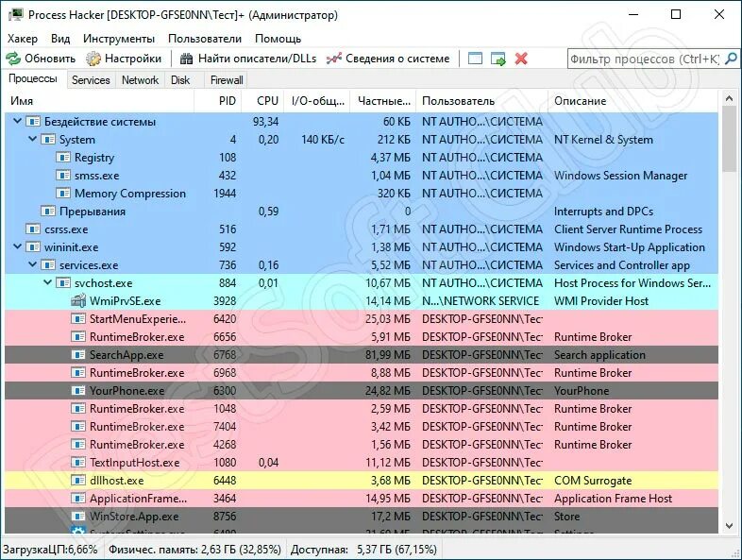742x560 pixels.
Task: Click the scrollbar down arrow
Action: pos(729,525)
